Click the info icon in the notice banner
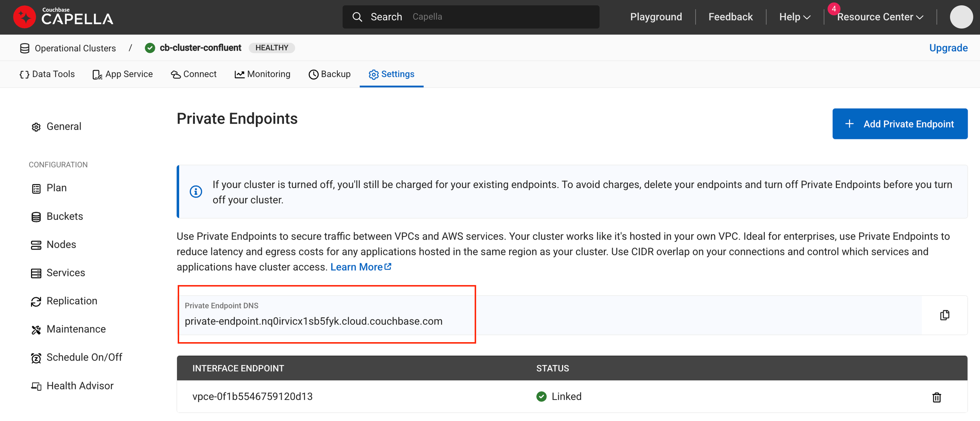This screenshot has width=980, height=421. click(x=196, y=191)
